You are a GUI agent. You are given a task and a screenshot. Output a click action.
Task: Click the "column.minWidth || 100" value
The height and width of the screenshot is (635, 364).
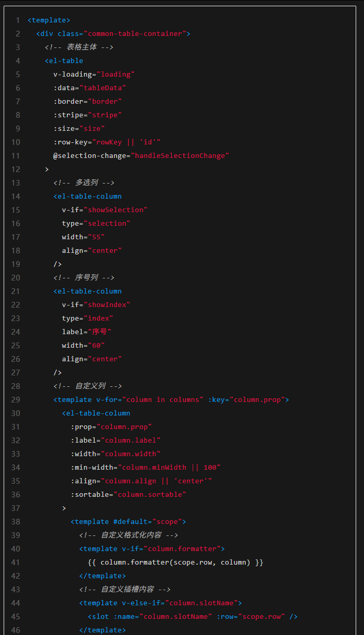click(x=169, y=468)
